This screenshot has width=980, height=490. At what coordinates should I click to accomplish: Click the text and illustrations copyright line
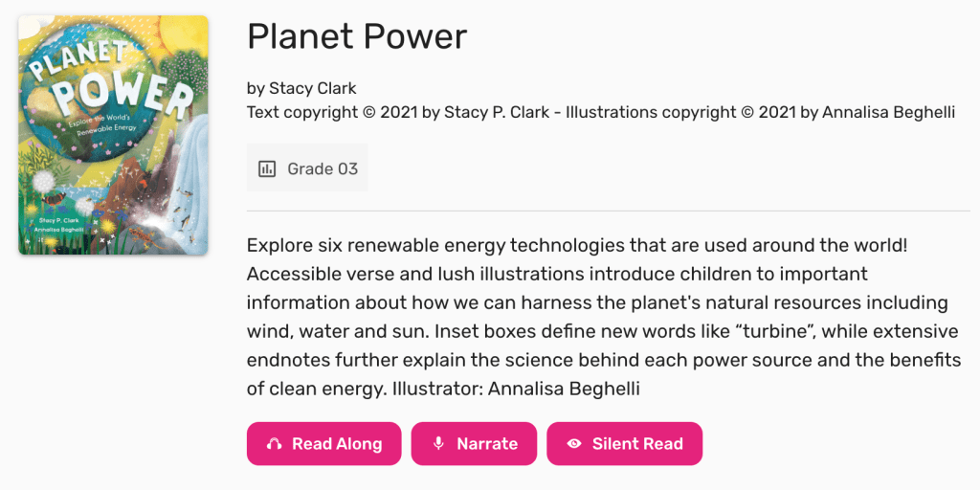pos(600,112)
